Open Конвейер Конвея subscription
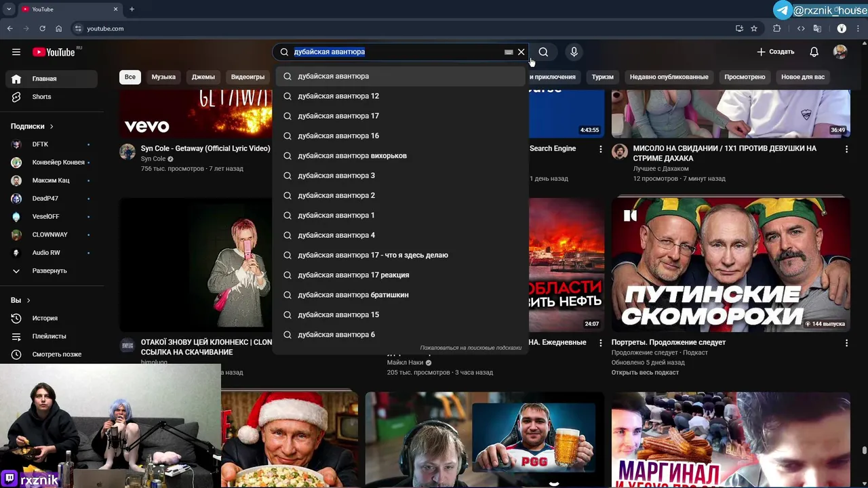868x488 pixels. [52, 163]
